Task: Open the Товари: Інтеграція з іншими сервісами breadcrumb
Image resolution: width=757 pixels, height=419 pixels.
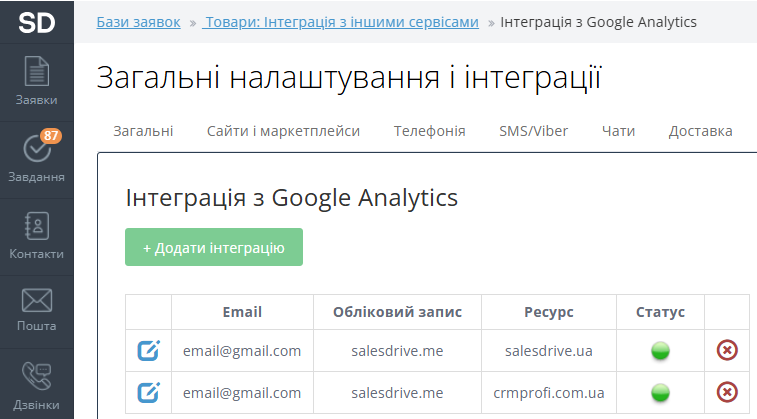Action: click(x=342, y=21)
